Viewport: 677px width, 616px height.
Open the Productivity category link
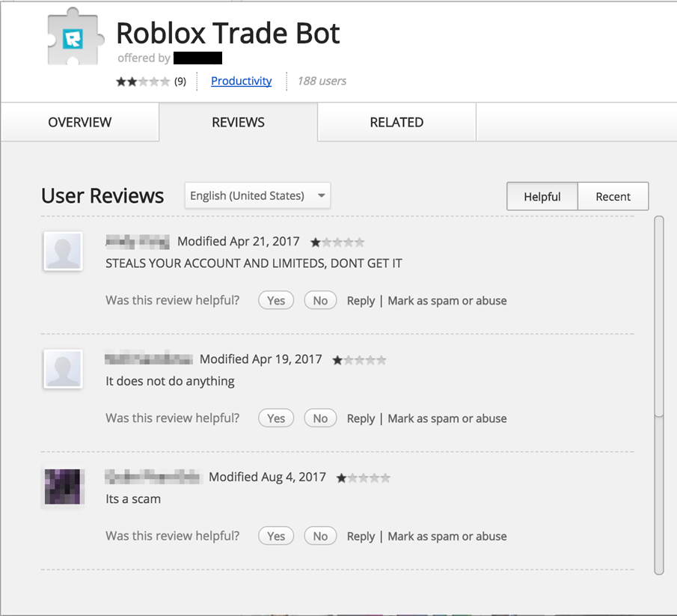242,81
